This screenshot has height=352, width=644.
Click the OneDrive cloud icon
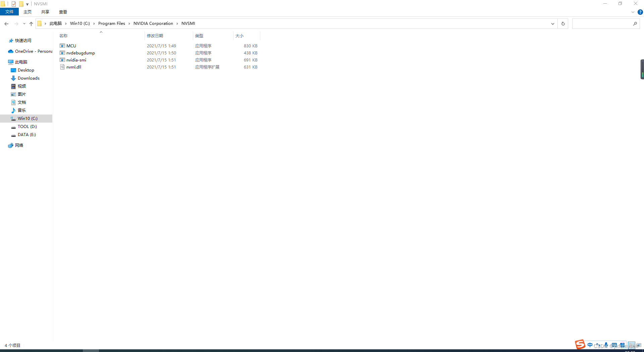tap(11, 51)
